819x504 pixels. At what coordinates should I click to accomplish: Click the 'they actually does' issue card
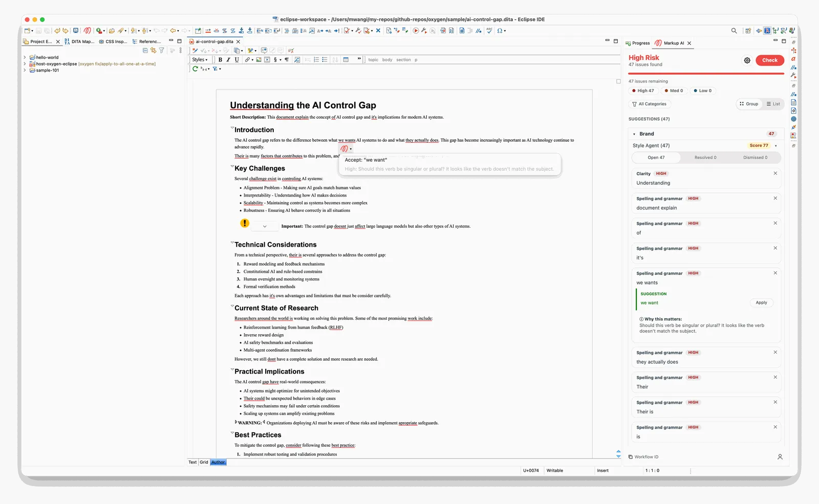pyautogui.click(x=706, y=358)
